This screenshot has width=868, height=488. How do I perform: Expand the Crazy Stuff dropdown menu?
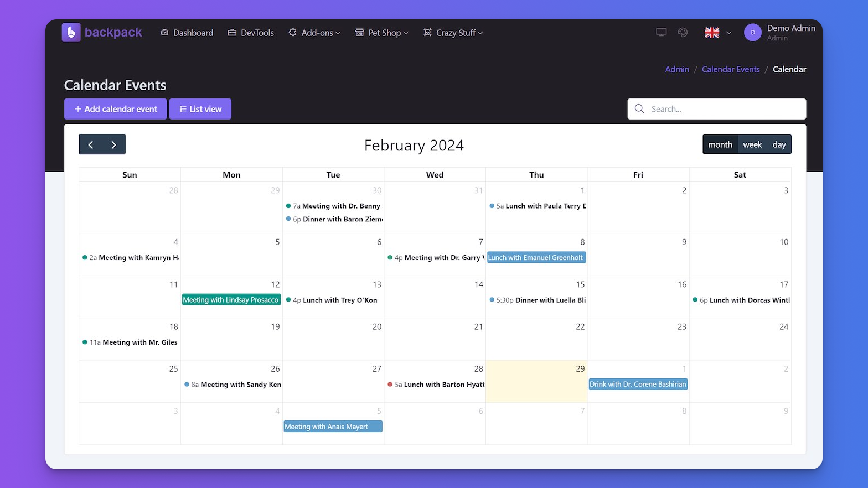(453, 33)
